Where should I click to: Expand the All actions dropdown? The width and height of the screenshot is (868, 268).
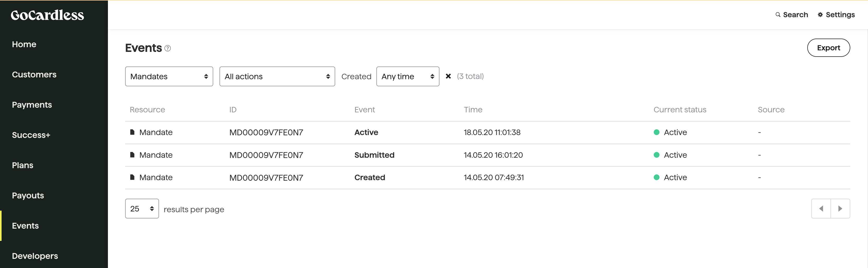pyautogui.click(x=277, y=77)
